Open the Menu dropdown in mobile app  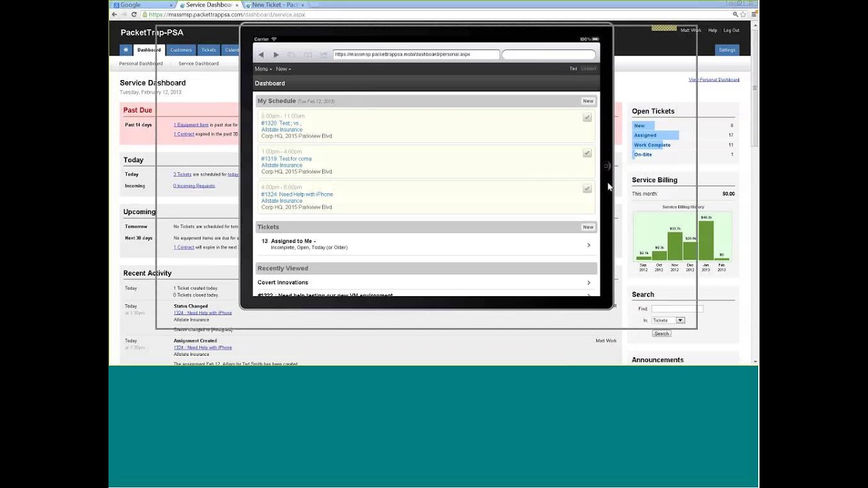pos(263,69)
